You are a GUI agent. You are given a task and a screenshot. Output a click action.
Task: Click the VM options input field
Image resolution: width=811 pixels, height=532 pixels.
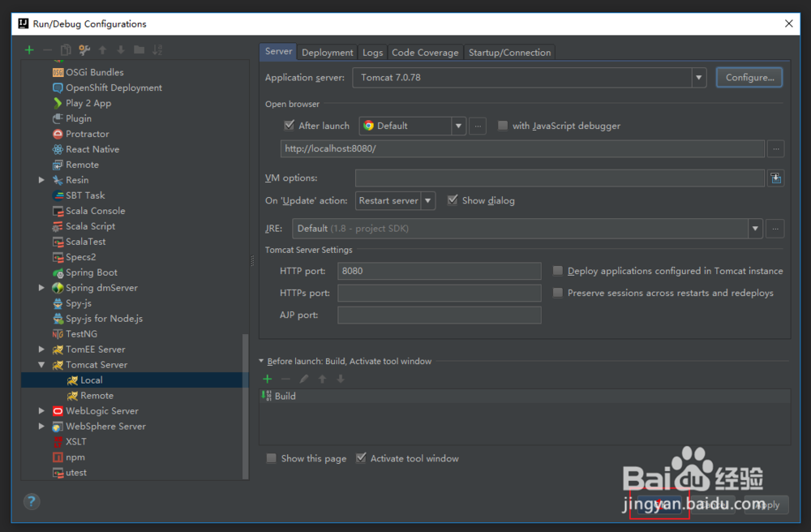560,178
